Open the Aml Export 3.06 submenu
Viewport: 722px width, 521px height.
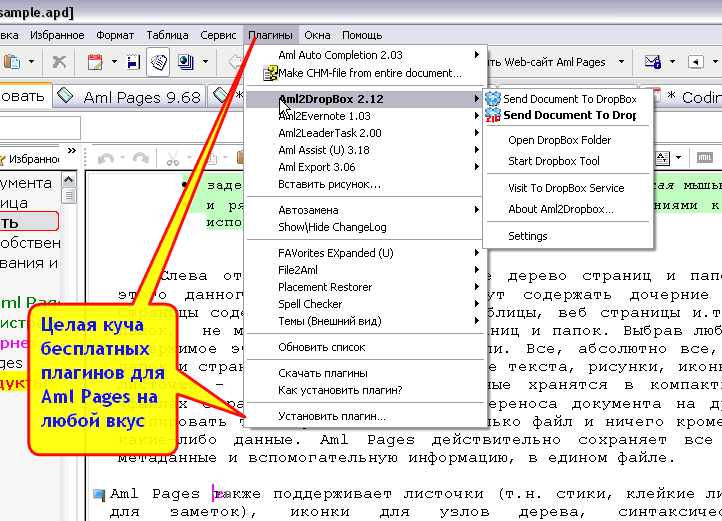point(366,167)
